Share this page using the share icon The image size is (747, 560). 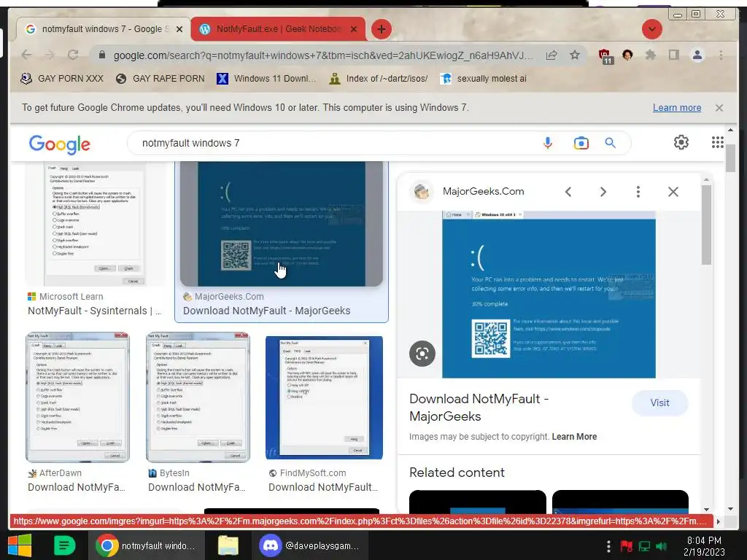[x=551, y=55]
